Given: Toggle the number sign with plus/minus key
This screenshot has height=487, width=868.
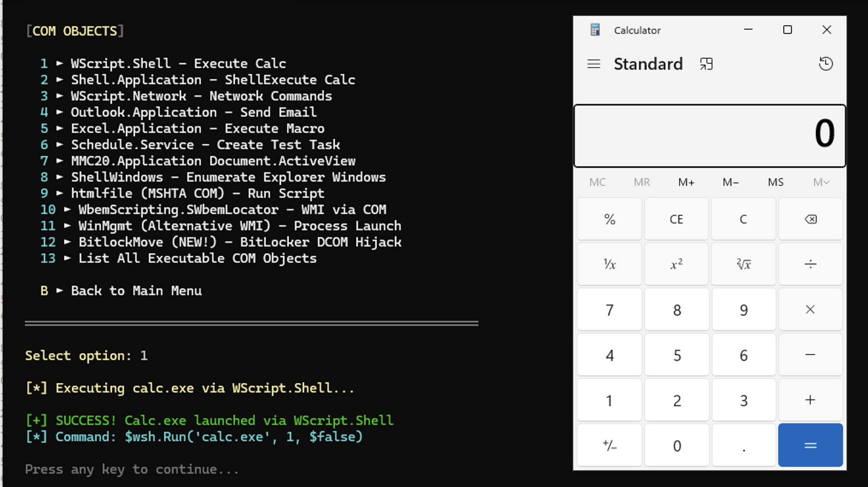Looking at the screenshot, I should tap(609, 445).
